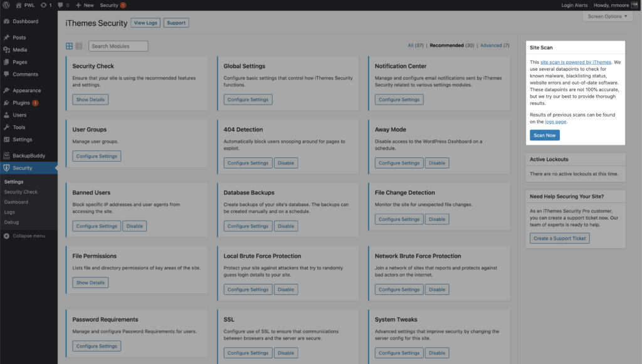Configure Settings for File Change Detection
This screenshot has height=364, width=642.
[x=399, y=219]
